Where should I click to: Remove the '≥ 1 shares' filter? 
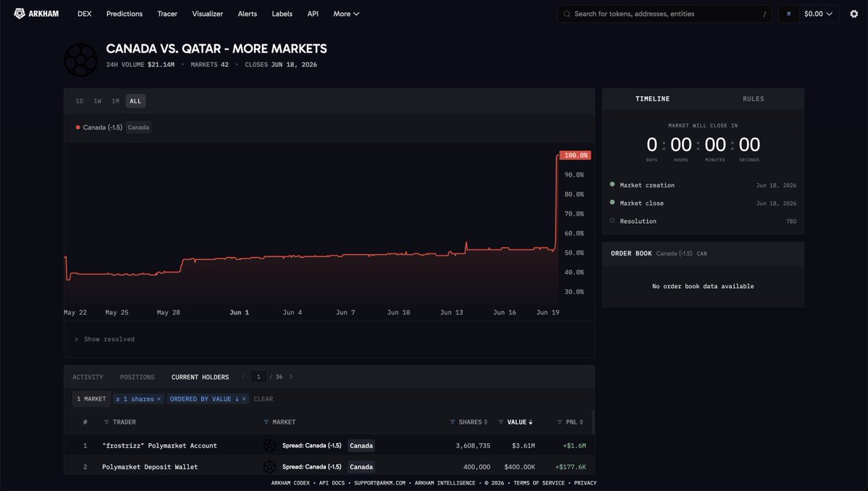159,399
